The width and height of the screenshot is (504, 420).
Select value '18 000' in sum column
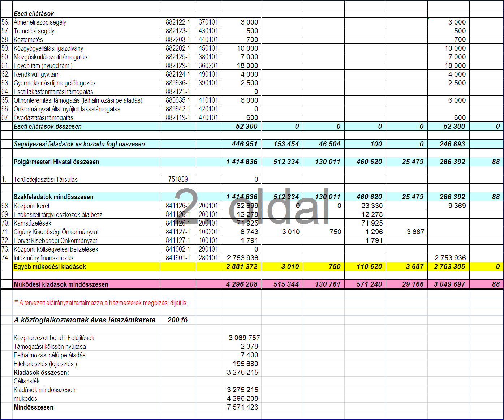click(x=247, y=65)
